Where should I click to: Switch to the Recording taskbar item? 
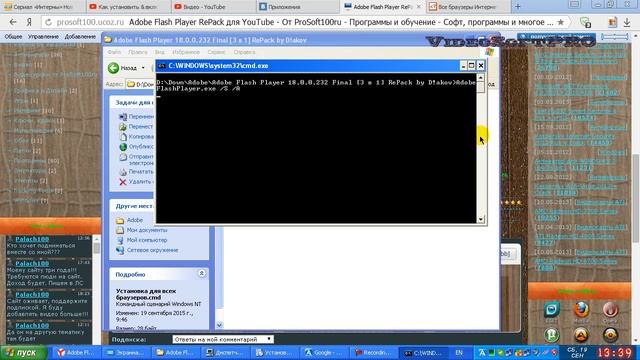tap(374, 353)
